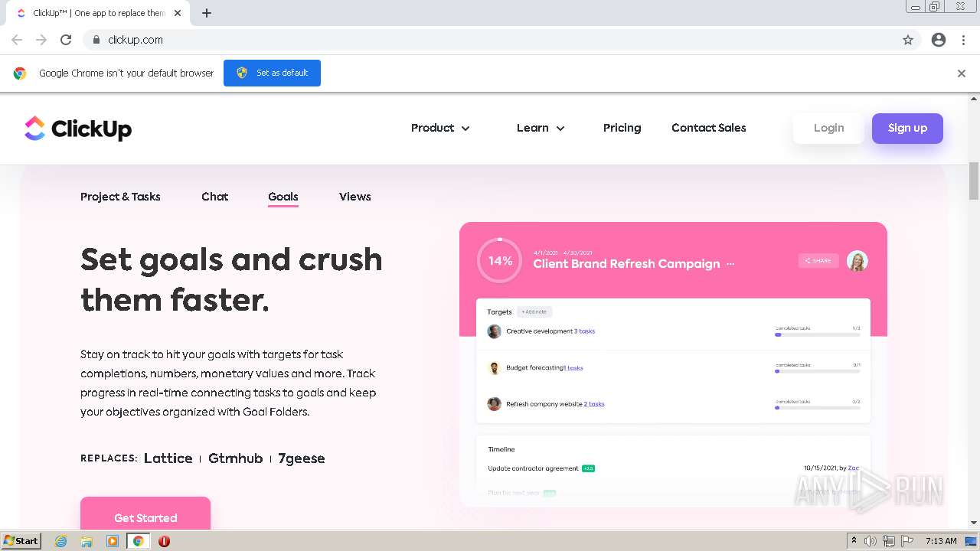The height and width of the screenshot is (551, 980).
Task: Click the network tray icon
Action: (x=888, y=541)
